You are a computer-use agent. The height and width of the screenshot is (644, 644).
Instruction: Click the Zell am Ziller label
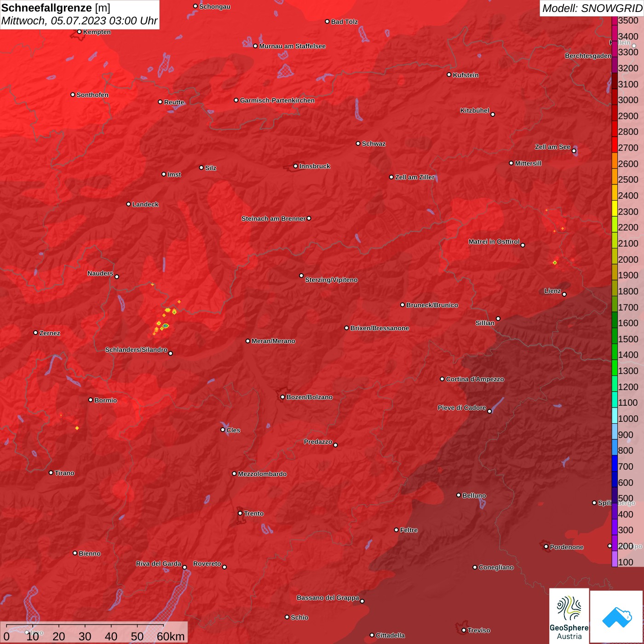coord(415,177)
